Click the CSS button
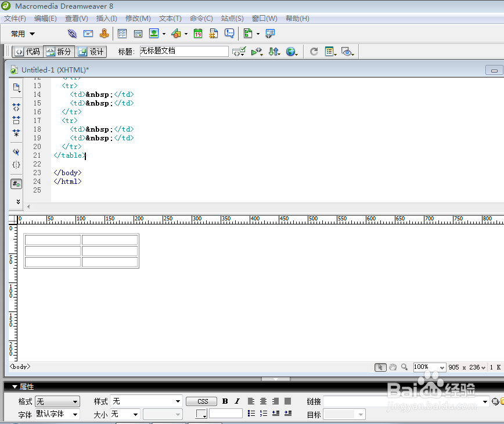The image size is (504, 424). (x=201, y=401)
